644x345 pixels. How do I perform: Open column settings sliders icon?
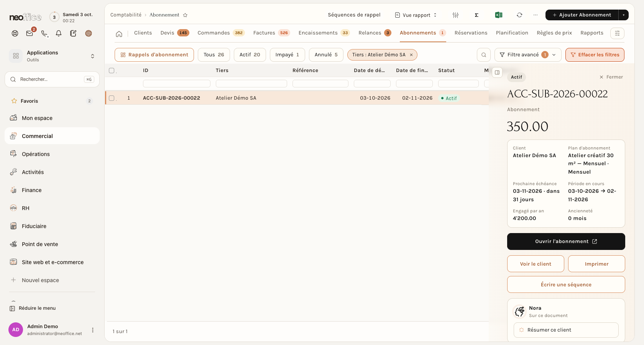(x=455, y=15)
